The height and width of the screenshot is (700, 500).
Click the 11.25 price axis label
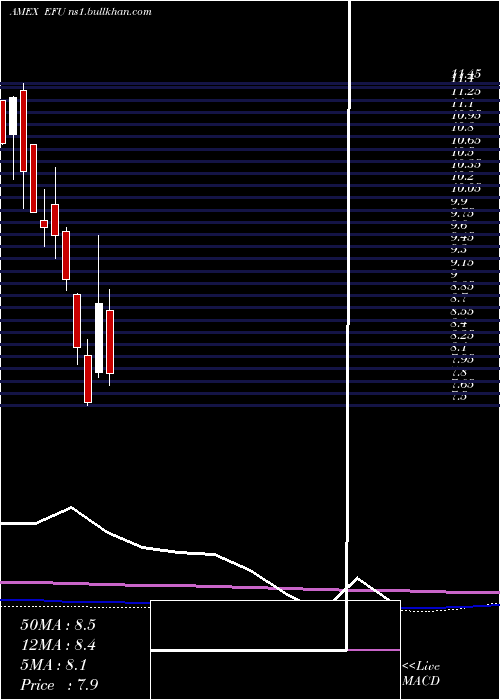point(466,92)
